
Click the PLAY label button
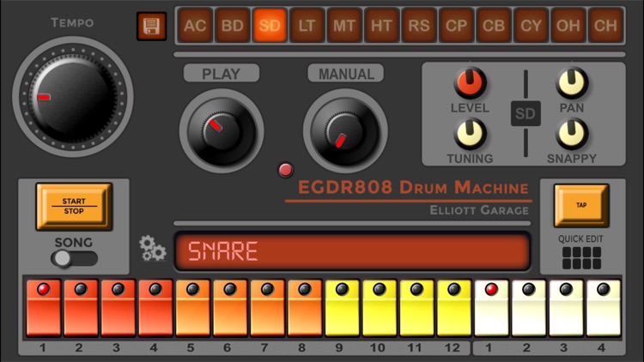click(x=222, y=74)
